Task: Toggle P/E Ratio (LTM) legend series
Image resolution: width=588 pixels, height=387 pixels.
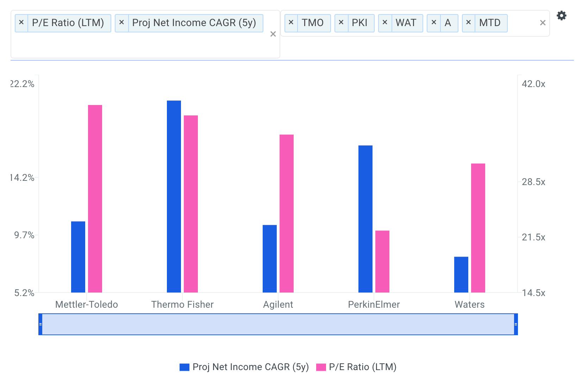Action: click(356, 367)
